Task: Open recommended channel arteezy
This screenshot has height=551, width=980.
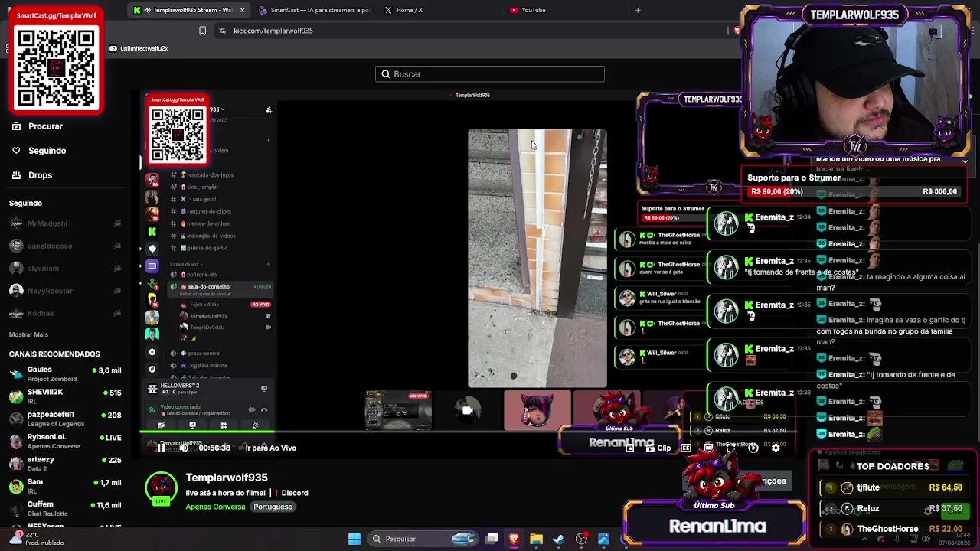Action: [x=65, y=463]
